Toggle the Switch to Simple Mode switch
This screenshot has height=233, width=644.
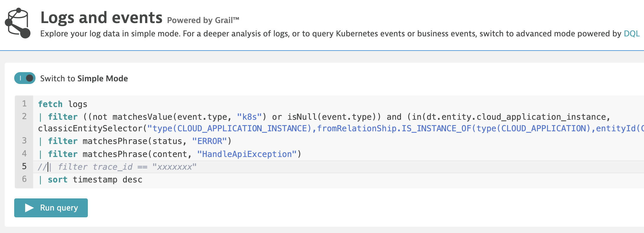click(25, 78)
